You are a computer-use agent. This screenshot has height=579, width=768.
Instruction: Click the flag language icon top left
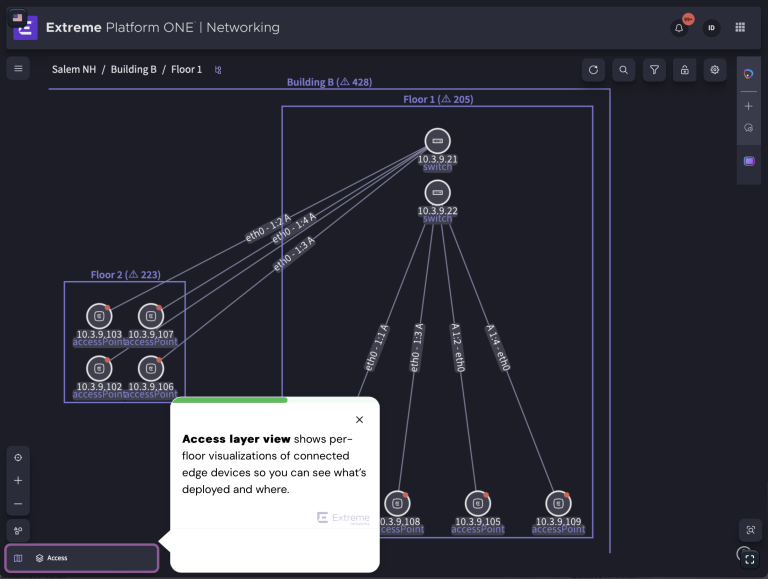click(18, 18)
